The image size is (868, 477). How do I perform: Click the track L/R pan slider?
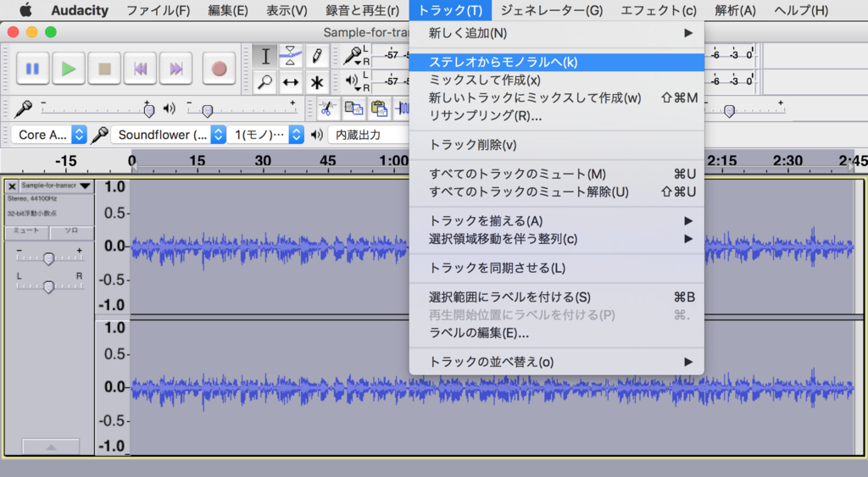(49, 286)
